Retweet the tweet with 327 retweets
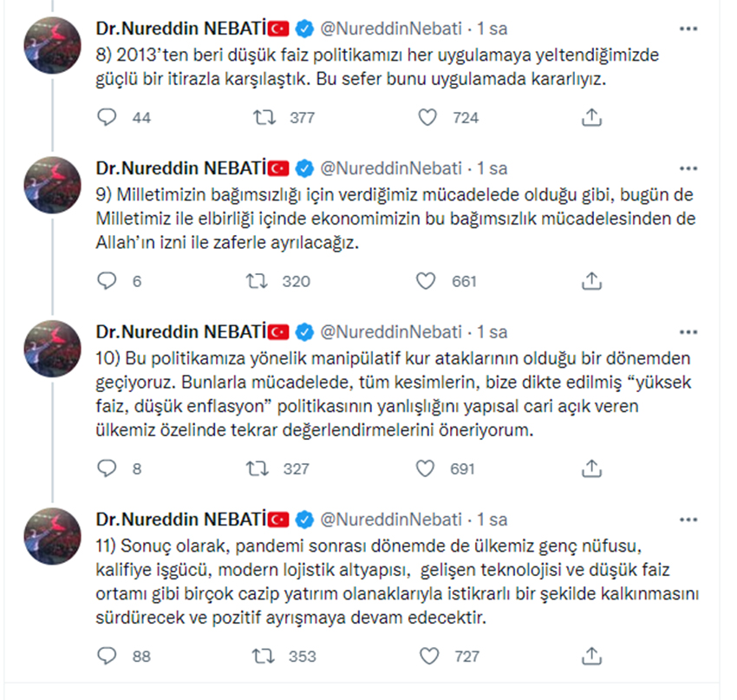737x700 pixels. pyautogui.click(x=258, y=468)
